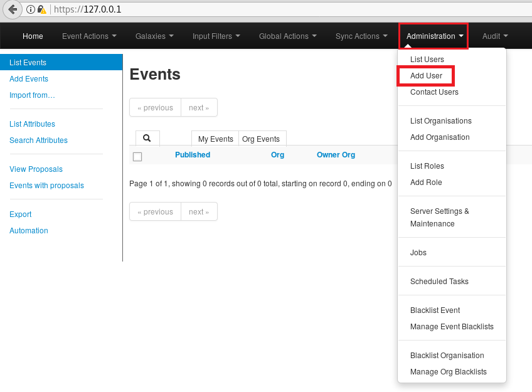Click the top next » pagination button
Viewport: 532px width, 392px height.
[x=199, y=108]
